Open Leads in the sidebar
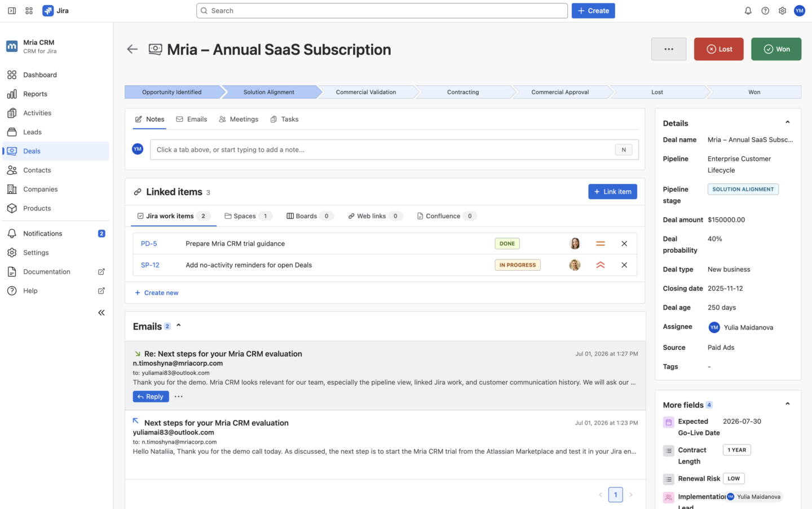 point(56,132)
